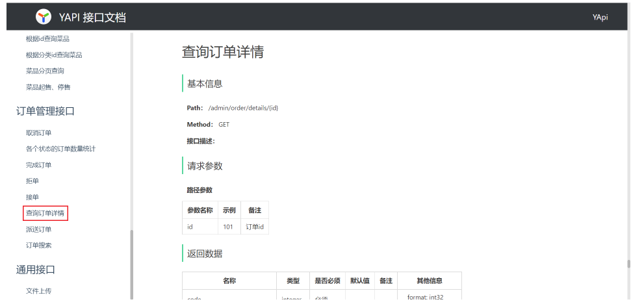Open the YApi link in the header
Screen dimensions: 644x306
600,18
